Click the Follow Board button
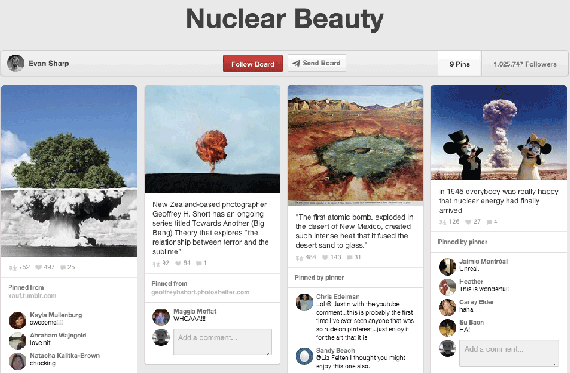 pos(253,64)
